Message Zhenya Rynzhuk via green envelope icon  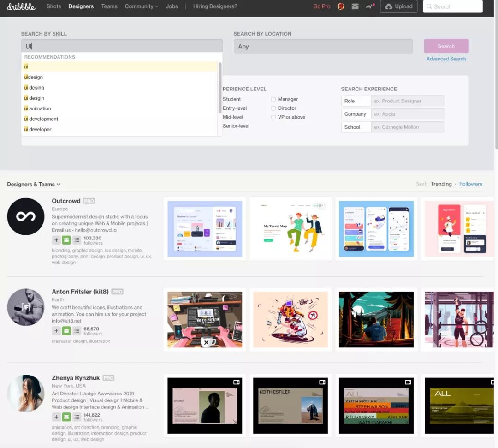(x=66, y=417)
